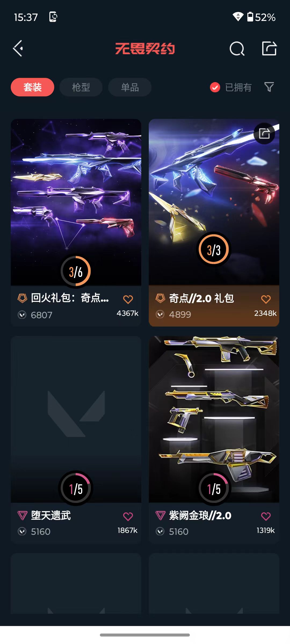Viewport: 290px width, 644px height.
Task: Toggle the 已拥有 owned checkbox
Action: click(215, 87)
